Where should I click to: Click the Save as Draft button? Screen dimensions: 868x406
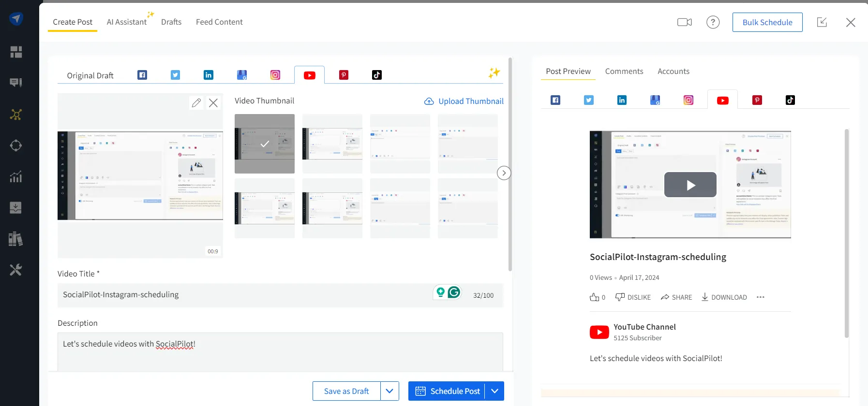346,391
